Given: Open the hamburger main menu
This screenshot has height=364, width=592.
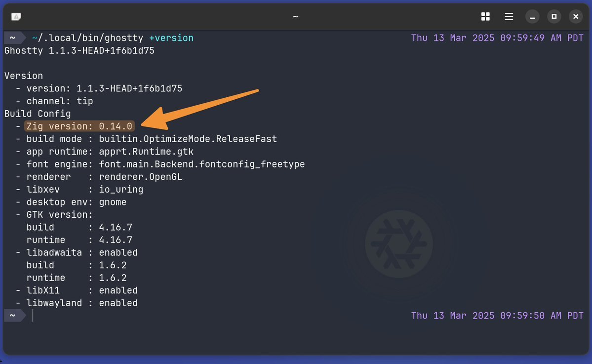Looking at the screenshot, I should click(x=509, y=16).
